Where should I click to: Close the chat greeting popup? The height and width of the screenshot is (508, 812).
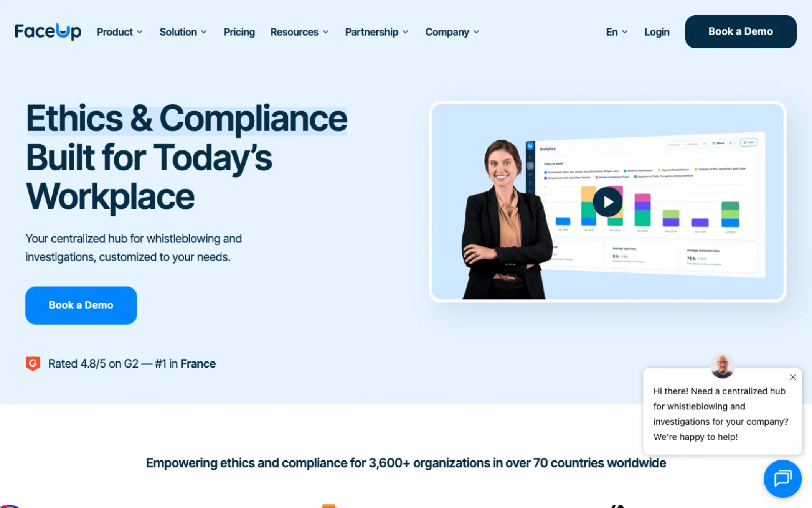click(x=793, y=377)
